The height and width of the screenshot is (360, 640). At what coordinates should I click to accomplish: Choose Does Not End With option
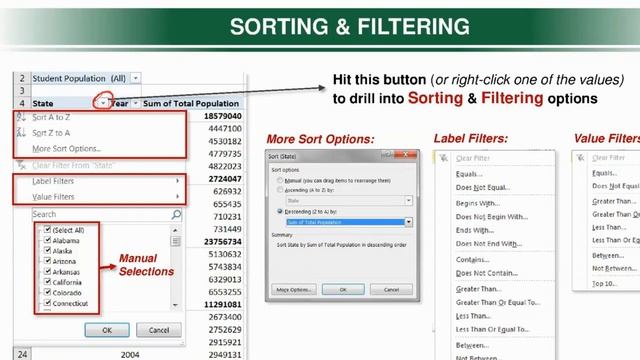(x=489, y=244)
